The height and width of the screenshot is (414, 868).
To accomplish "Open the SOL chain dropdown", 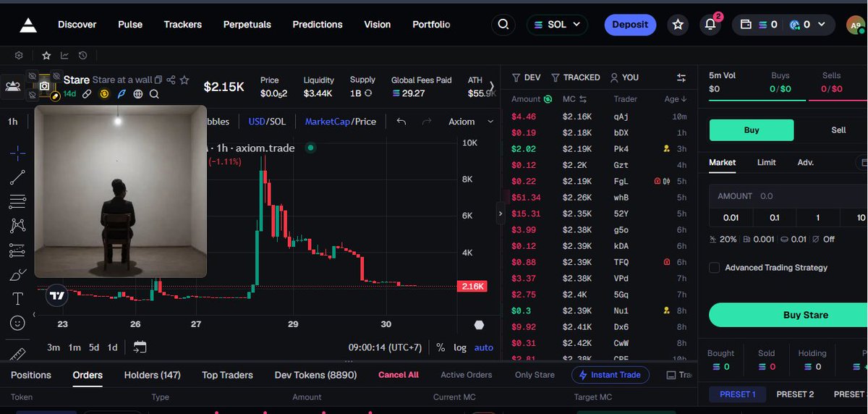I will (557, 25).
